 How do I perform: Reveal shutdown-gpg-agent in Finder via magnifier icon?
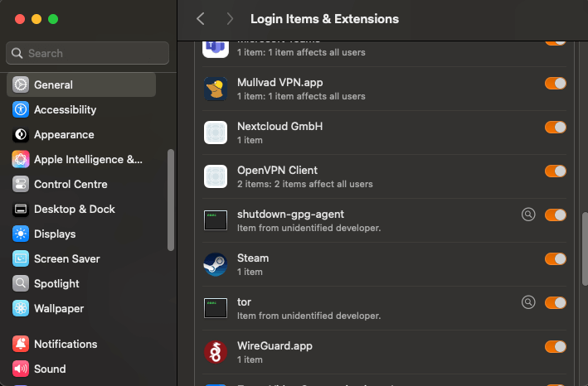528,215
